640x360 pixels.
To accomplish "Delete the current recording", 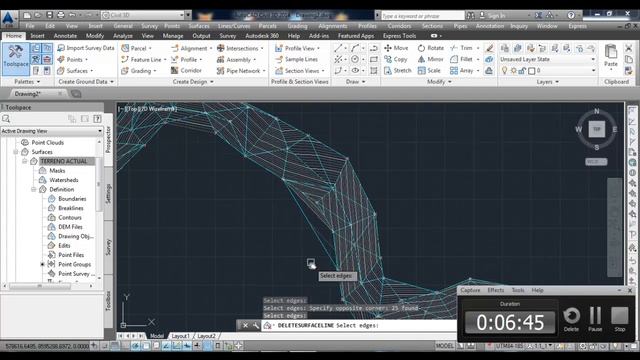I will [571, 319].
